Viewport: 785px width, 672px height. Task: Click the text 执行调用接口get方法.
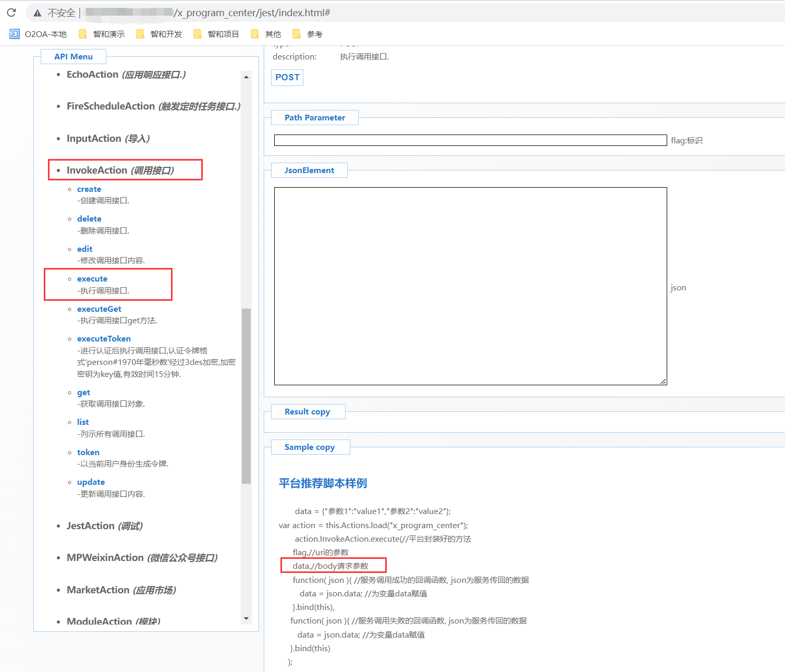coord(117,321)
